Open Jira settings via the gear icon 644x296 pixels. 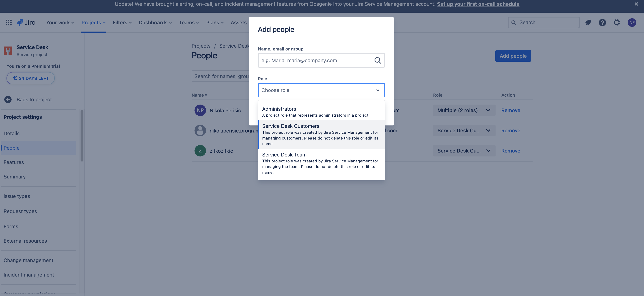coord(617,22)
